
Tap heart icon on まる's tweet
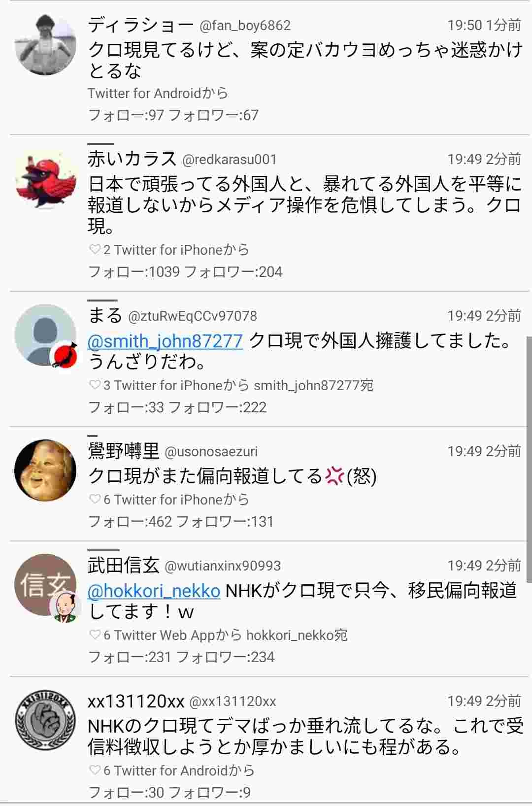point(95,385)
